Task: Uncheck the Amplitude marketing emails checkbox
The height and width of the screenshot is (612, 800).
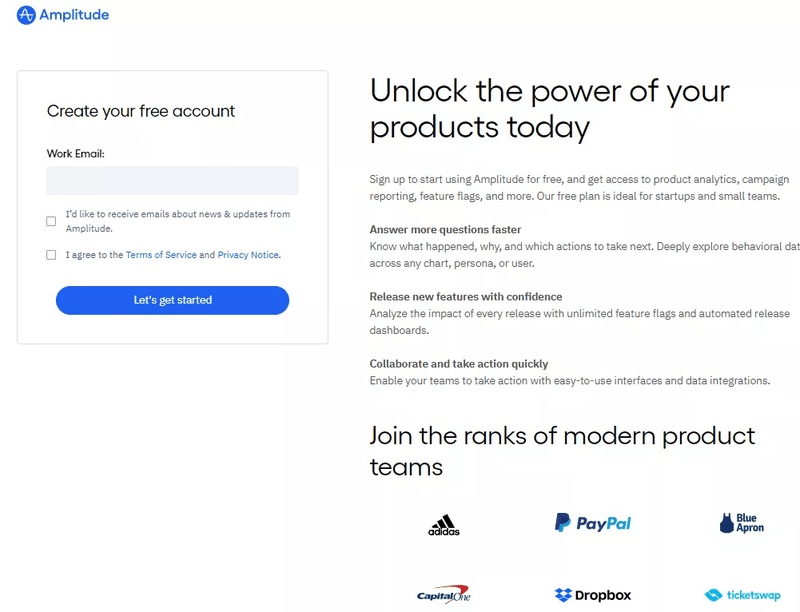Action: 50,220
